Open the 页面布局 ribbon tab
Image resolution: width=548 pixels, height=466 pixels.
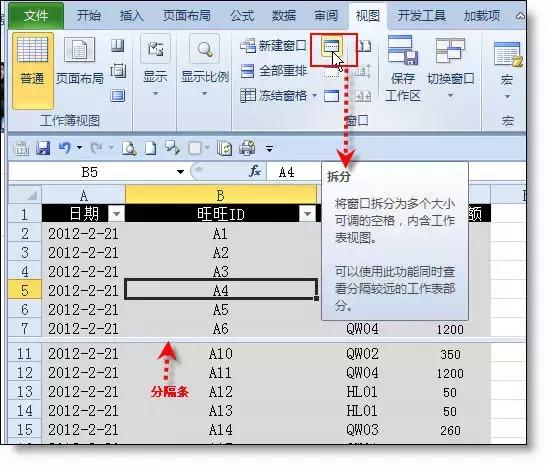[187, 16]
